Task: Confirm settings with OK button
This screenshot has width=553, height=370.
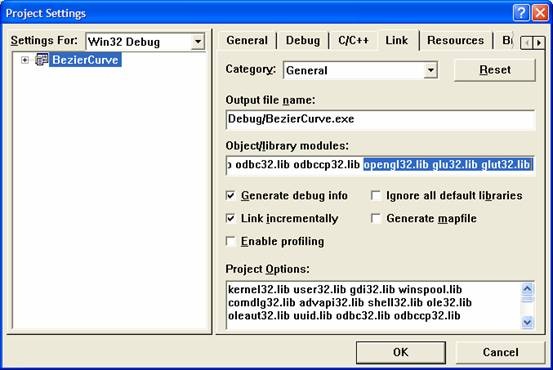Action: [x=401, y=352]
